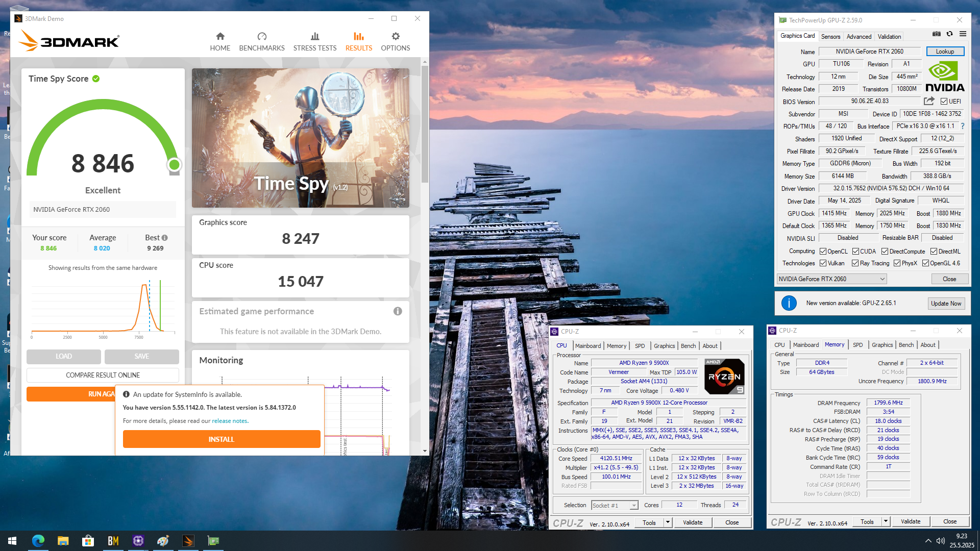The image size is (980, 551).
Task: Open RESULTS section in 3DMark
Action: (359, 42)
